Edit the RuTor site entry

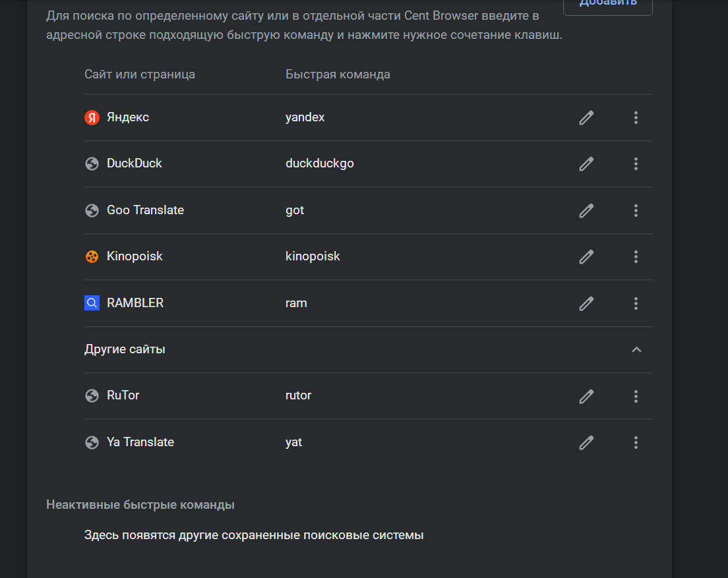tap(586, 396)
